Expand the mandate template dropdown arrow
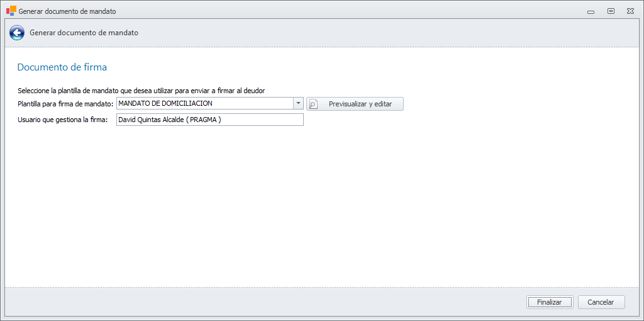644x321 pixels. point(298,103)
